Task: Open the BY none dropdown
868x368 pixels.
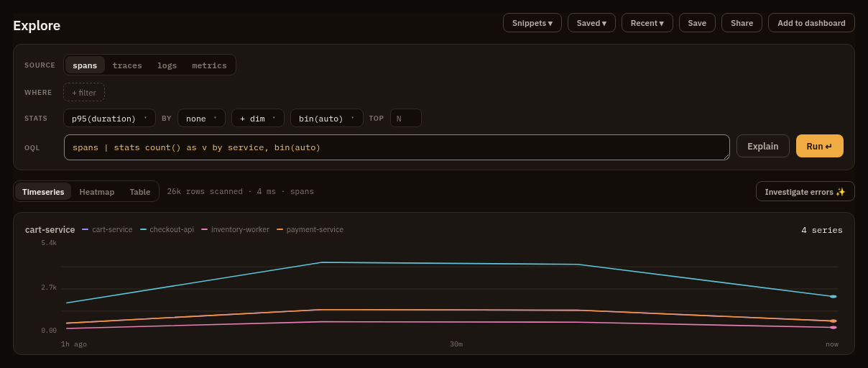Action: click(201, 118)
